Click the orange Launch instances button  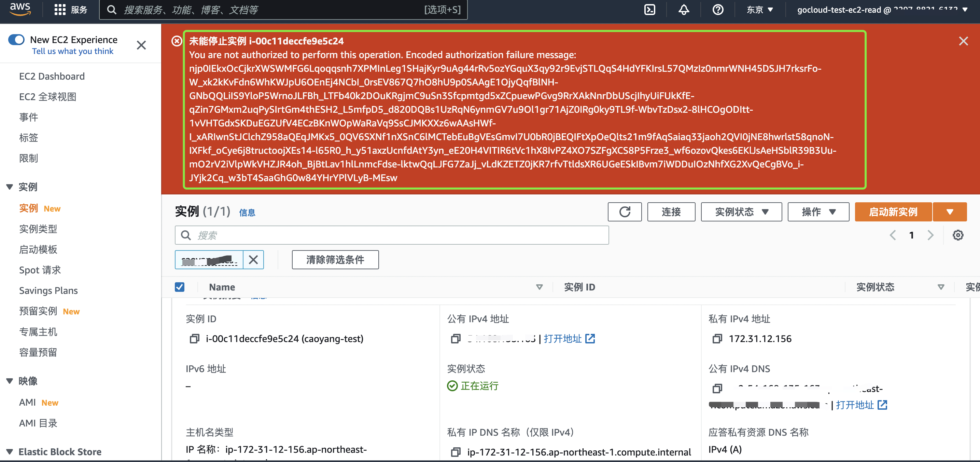tap(893, 212)
